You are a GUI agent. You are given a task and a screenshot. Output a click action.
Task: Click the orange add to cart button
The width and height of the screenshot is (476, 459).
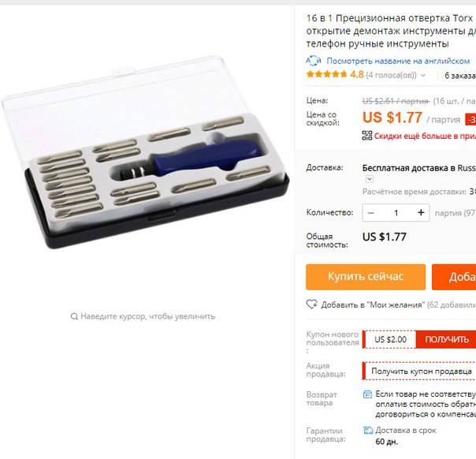(454, 277)
